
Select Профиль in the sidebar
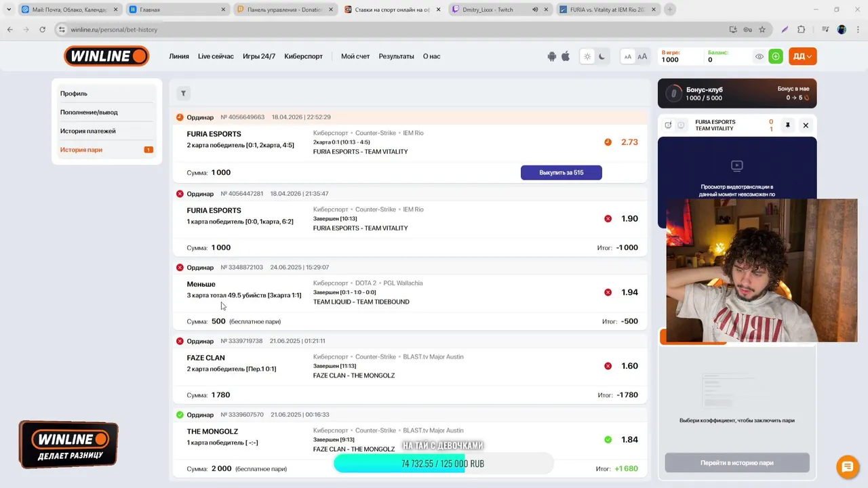tap(106, 94)
